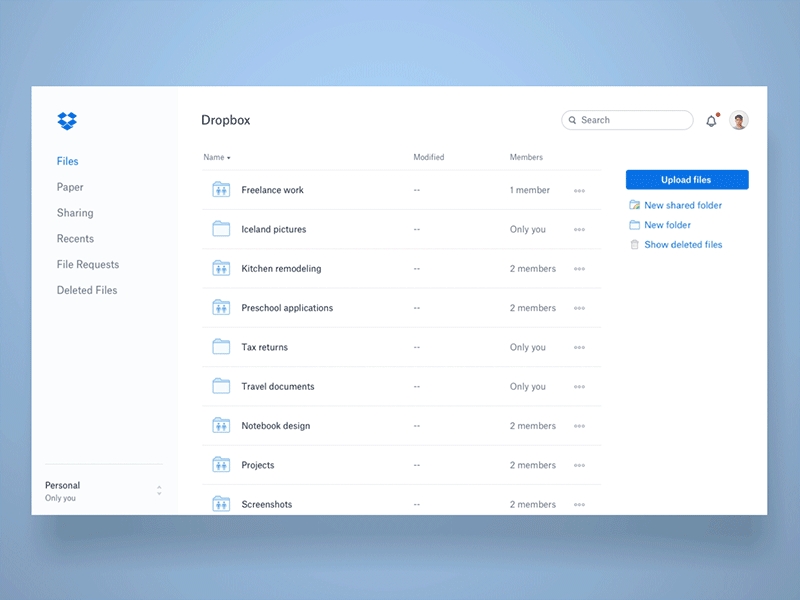Open the user profile avatar

pos(739,120)
